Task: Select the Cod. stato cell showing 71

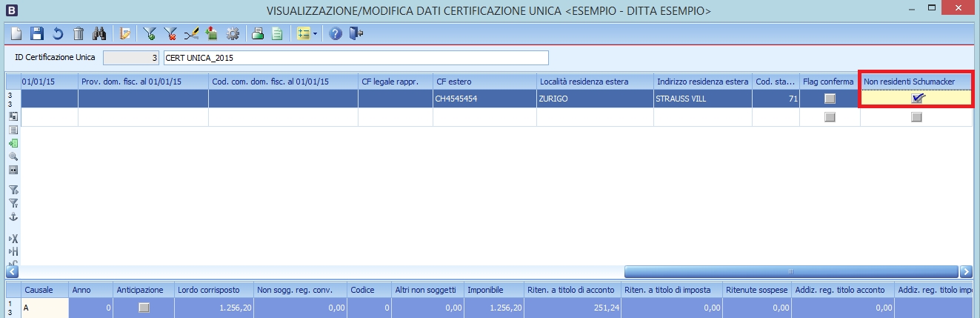Action: [x=776, y=99]
